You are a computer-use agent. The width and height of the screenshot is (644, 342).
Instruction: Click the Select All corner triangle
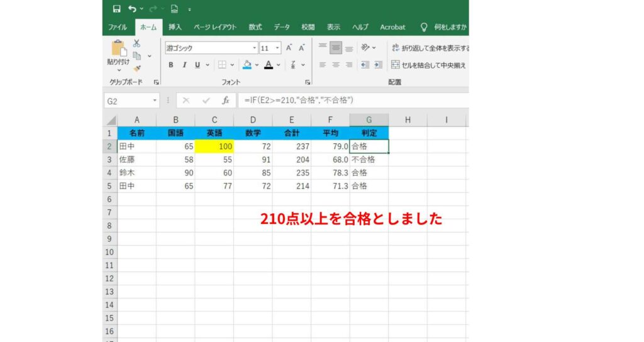pyautogui.click(x=111, y=120)
